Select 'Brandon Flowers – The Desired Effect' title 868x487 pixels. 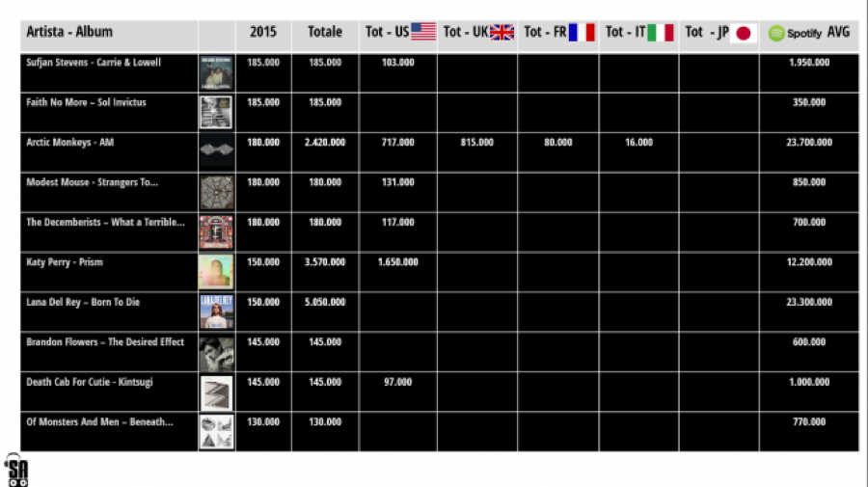pos(104,342)
